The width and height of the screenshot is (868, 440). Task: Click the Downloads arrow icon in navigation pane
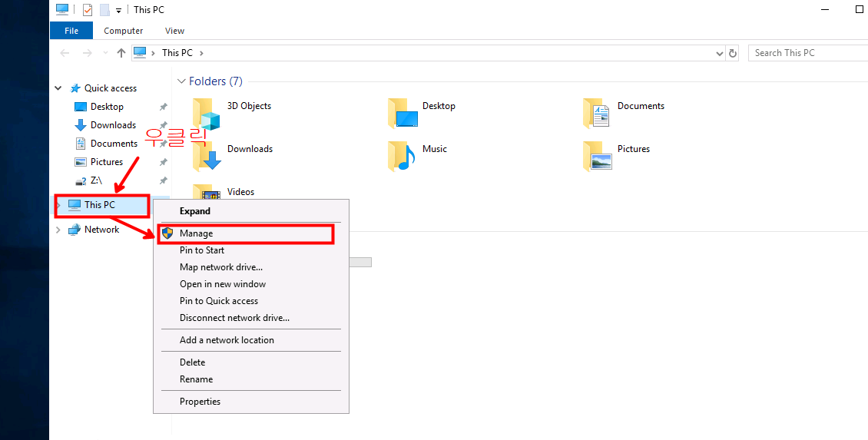coord(81,125)
